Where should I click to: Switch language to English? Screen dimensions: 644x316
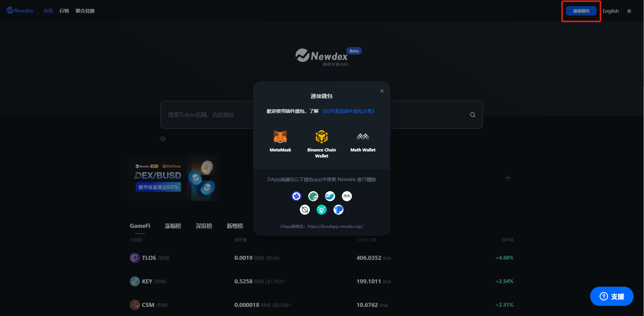pyautogui.click(x=611, y=11)
